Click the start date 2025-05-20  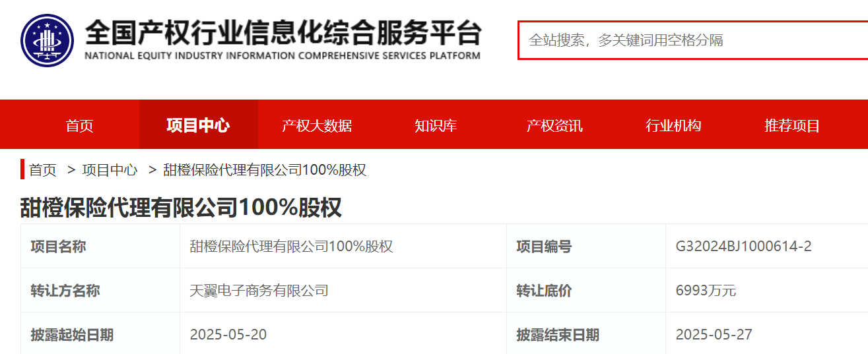[x=228, y=334]
